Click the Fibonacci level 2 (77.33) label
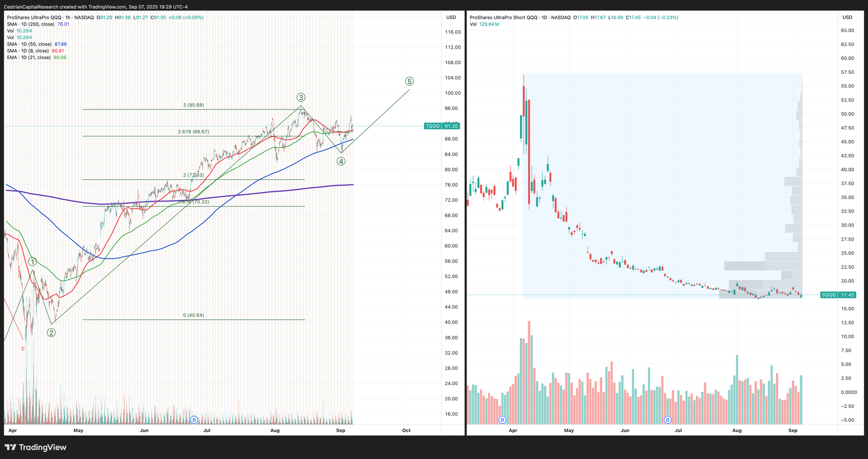 [x=194, y=175]
